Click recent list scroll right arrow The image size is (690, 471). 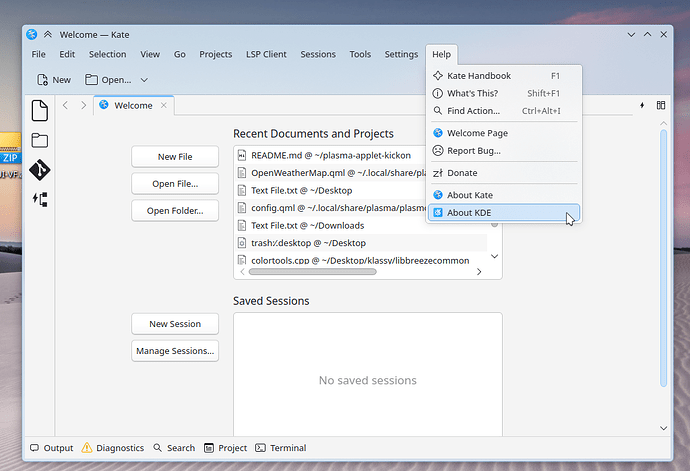479,272
